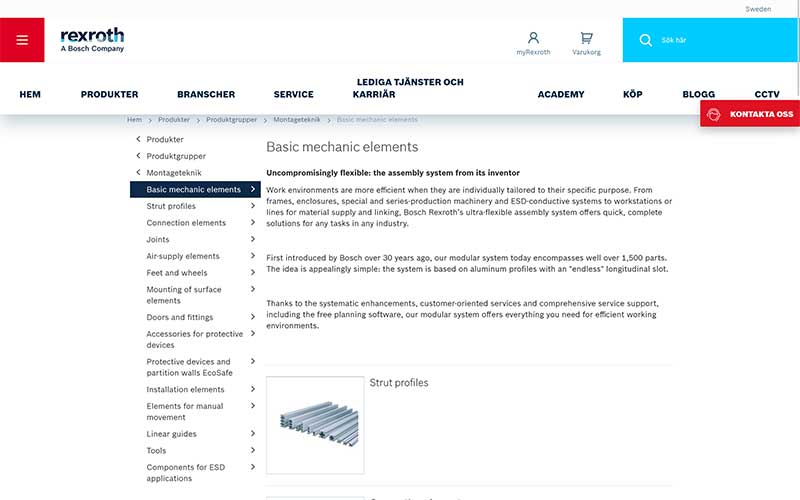Expand Mounting of surface elements chevron
The height and width of the screenshot is (500, 800).
point(253,289)
